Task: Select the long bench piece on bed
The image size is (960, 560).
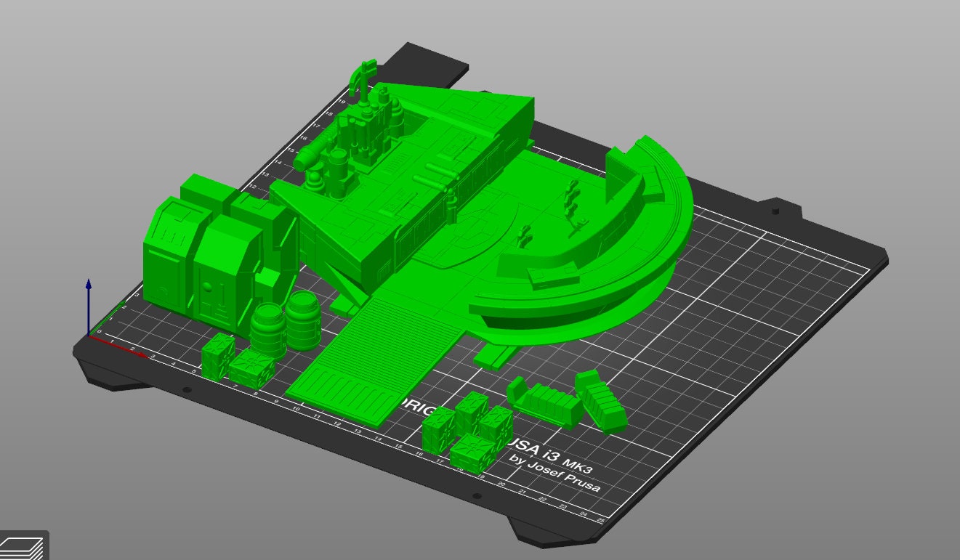Action: click(546, 401)
